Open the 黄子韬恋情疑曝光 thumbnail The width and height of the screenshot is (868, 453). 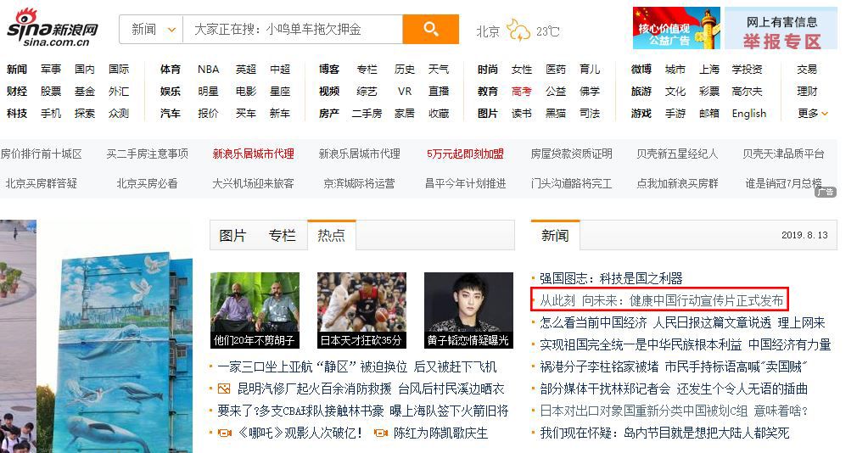click(468, 310)
